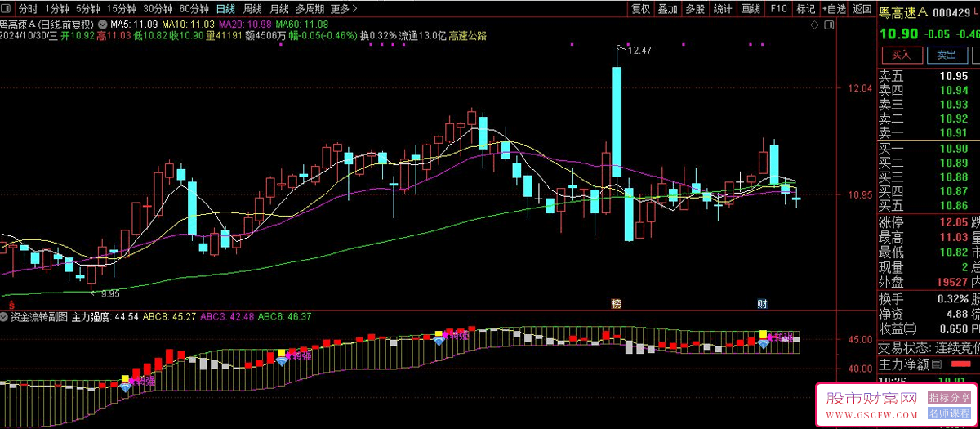The height and width of the screenshot is (429, 980).
Task: Click the ABC8: 45.27 label
Action: [x=169, y=316]
